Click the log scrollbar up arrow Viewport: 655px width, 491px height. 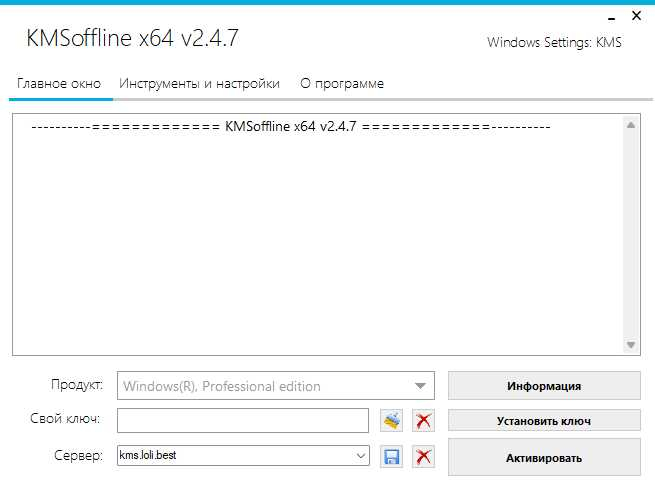(631, 125)
